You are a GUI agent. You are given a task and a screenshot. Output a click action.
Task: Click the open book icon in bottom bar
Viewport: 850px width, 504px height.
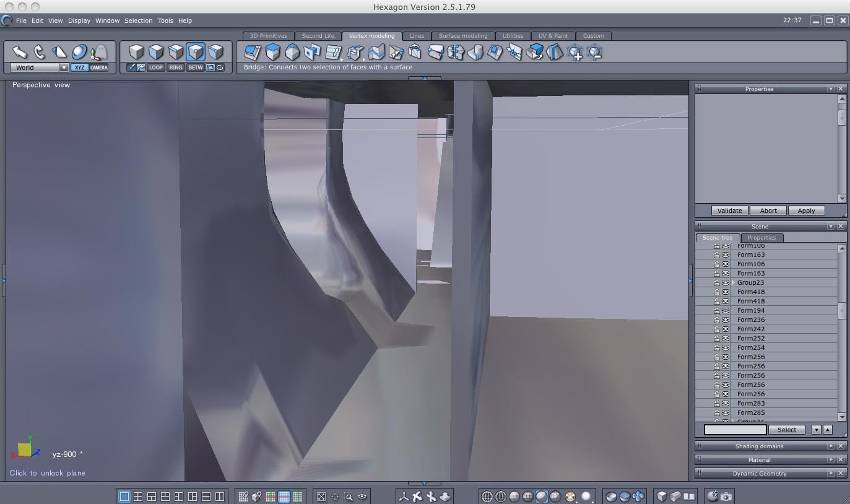(x=689, y=496)
